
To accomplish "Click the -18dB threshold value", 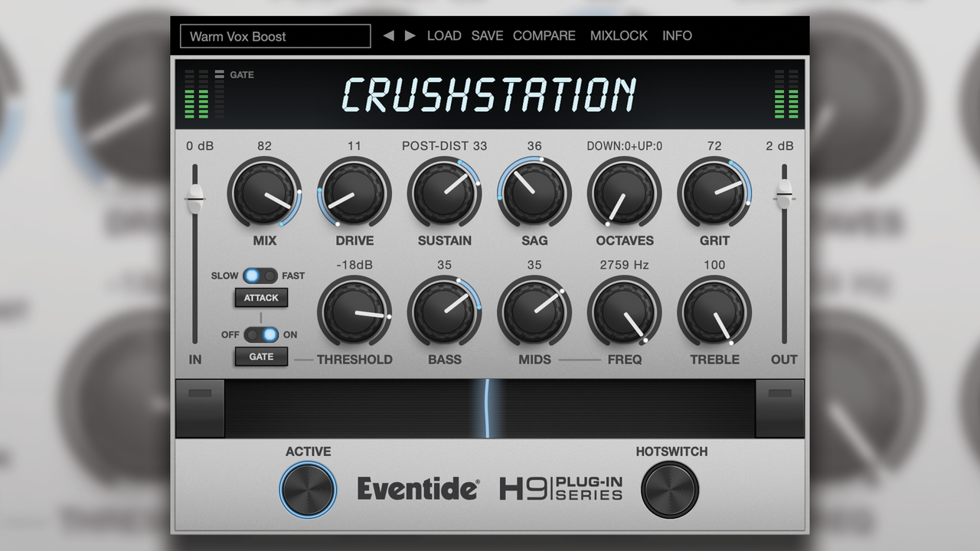I will coord(354,266).
